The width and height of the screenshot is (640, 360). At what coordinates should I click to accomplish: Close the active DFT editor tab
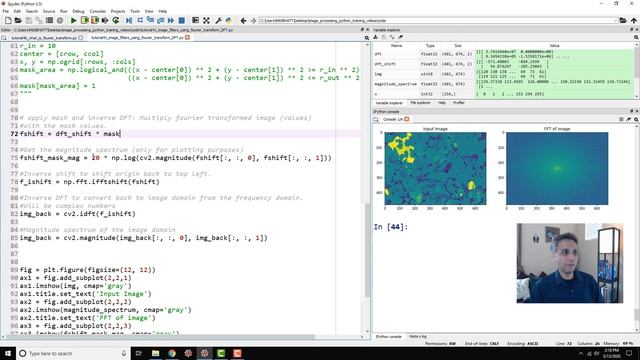point(187,38)
